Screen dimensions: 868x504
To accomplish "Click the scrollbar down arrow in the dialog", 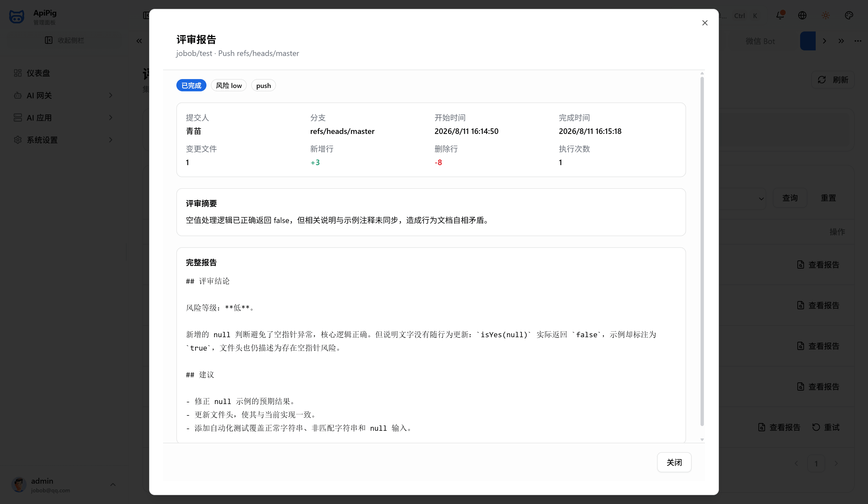I will (702, 439).
